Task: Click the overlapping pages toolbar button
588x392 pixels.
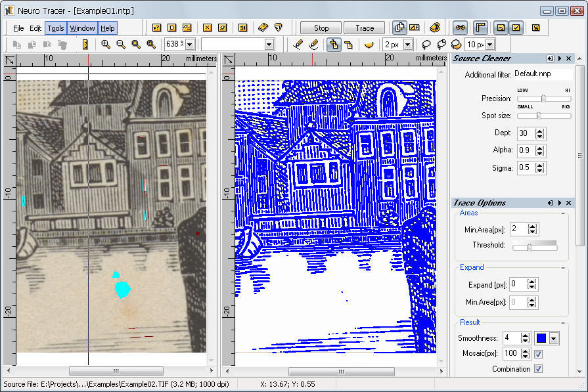Action: pos(399,28)
